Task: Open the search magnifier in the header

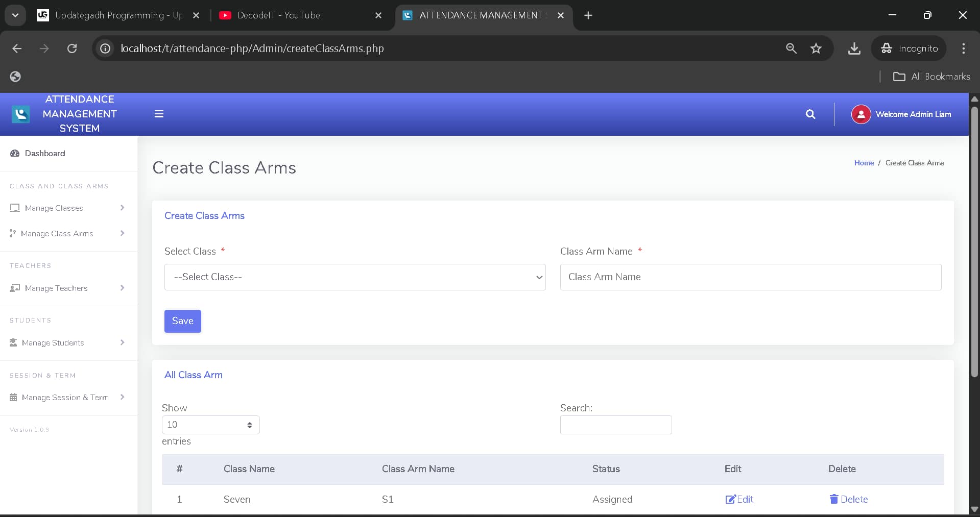Action: (810, 114)
